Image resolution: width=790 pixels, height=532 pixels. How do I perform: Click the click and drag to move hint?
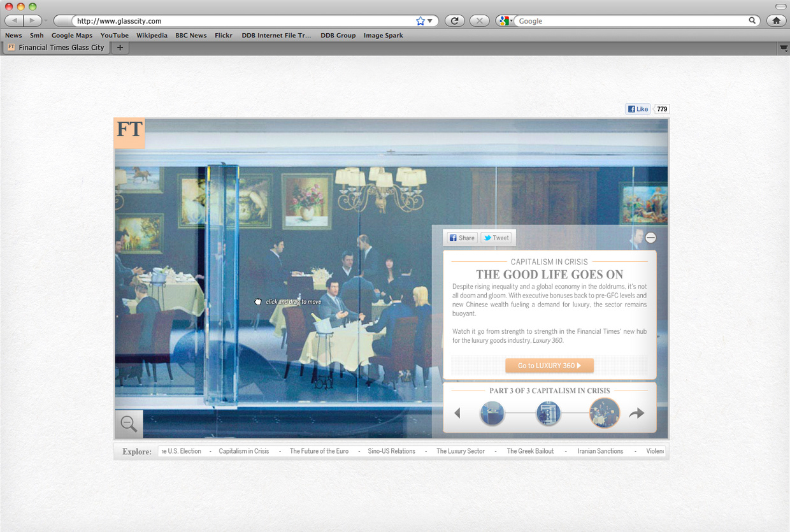(x=293, y=302)
